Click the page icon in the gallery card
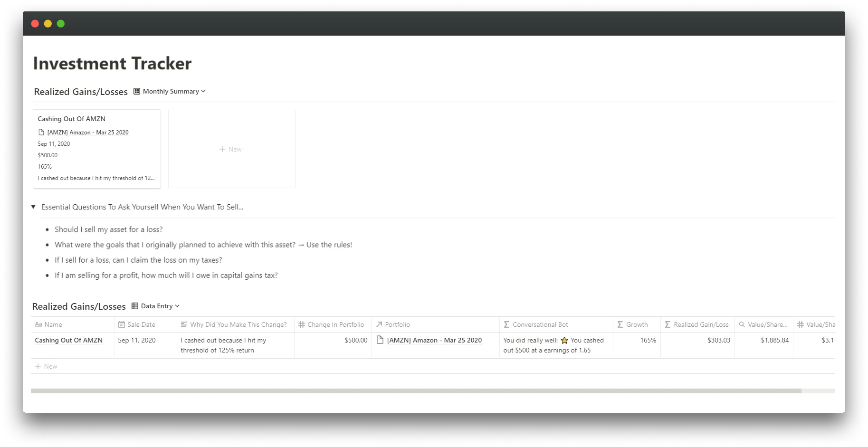Viewport: 868px width, 447px height. pos(41,132)
